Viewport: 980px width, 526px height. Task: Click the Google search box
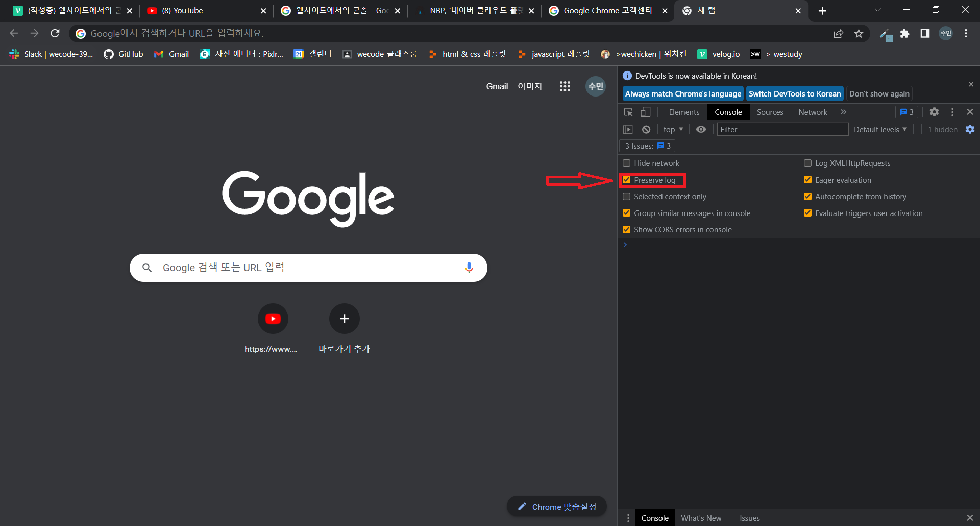(308, 268)
